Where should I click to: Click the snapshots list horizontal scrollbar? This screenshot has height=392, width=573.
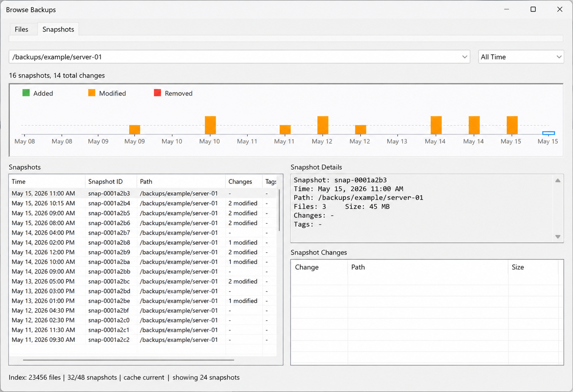[129, 360]
